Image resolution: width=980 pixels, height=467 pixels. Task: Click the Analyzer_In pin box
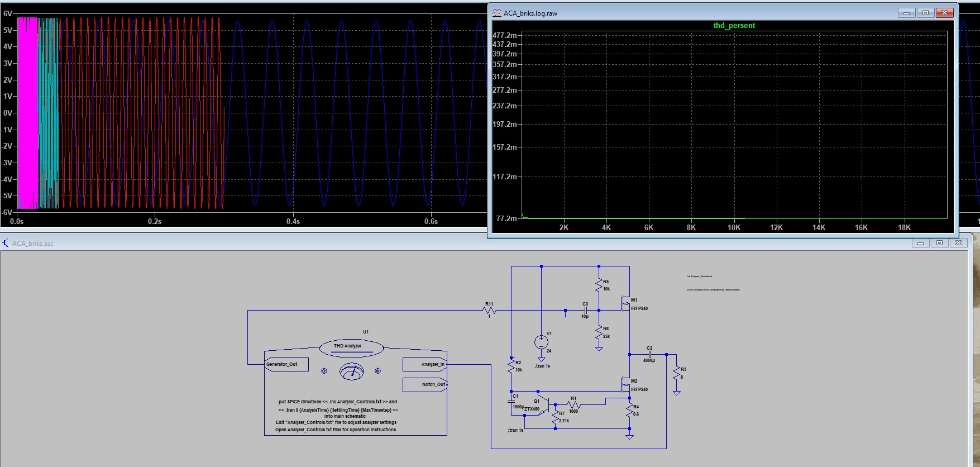click(x=425, y=364)
